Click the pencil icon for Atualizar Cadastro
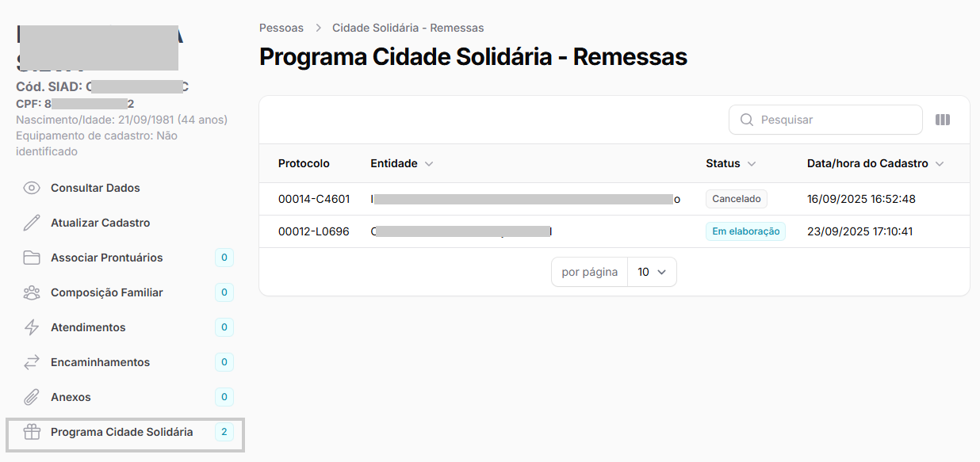The width and height of the screenshot is (980, 462). (x=32, y=223)
